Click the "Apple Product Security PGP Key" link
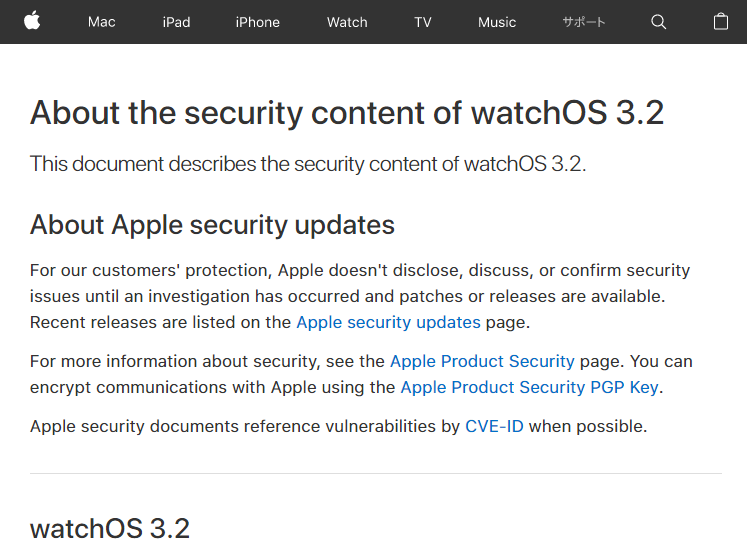 click(x=530, y=387)
